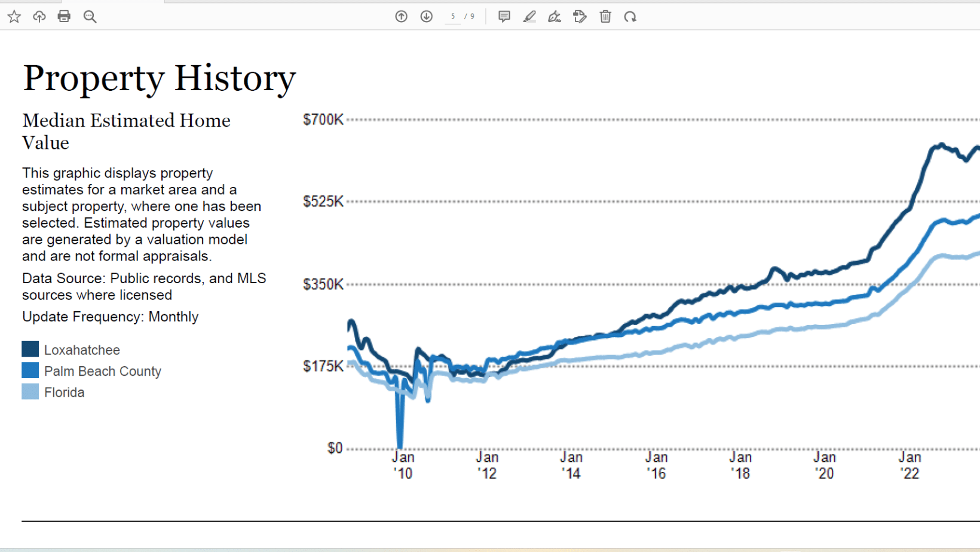
Task: Rotate the page with rotate icon
Action: [630, 17]
